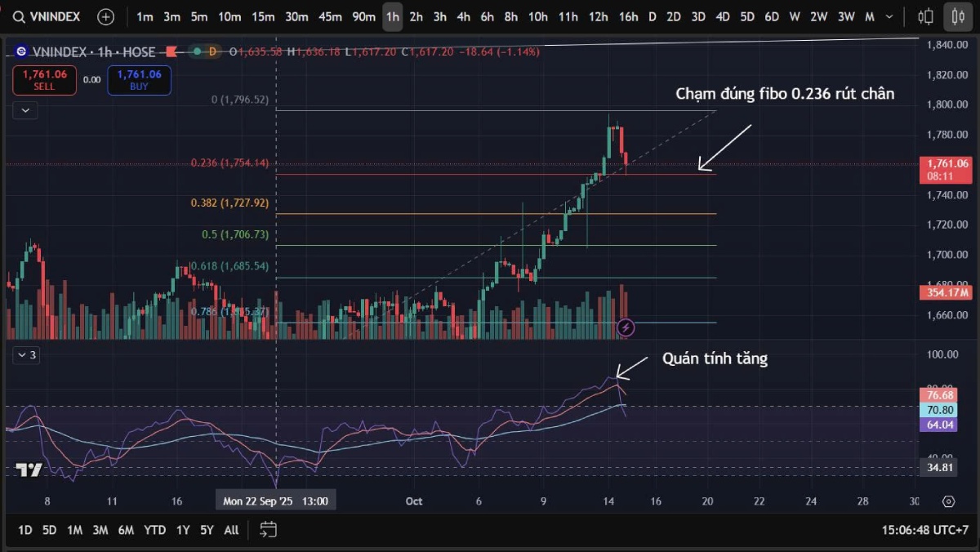
Task: Open time axis settings gear icon
Action: point(948,501)
